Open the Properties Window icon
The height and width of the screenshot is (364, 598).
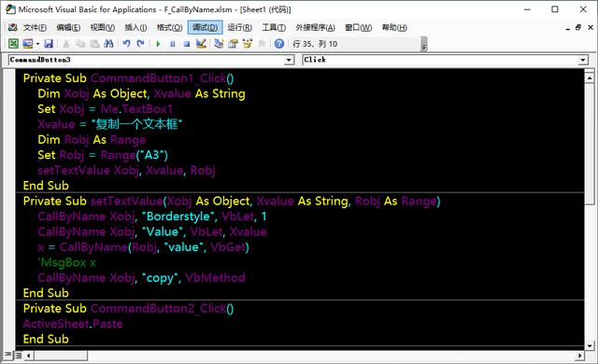coord(233,44)
